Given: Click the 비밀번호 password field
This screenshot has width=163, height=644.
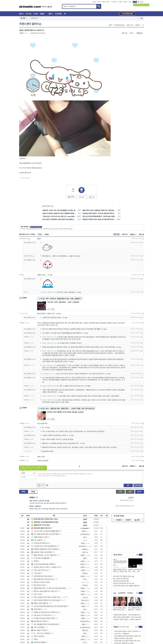Looking at the screenshot, I should click(28, 477).
